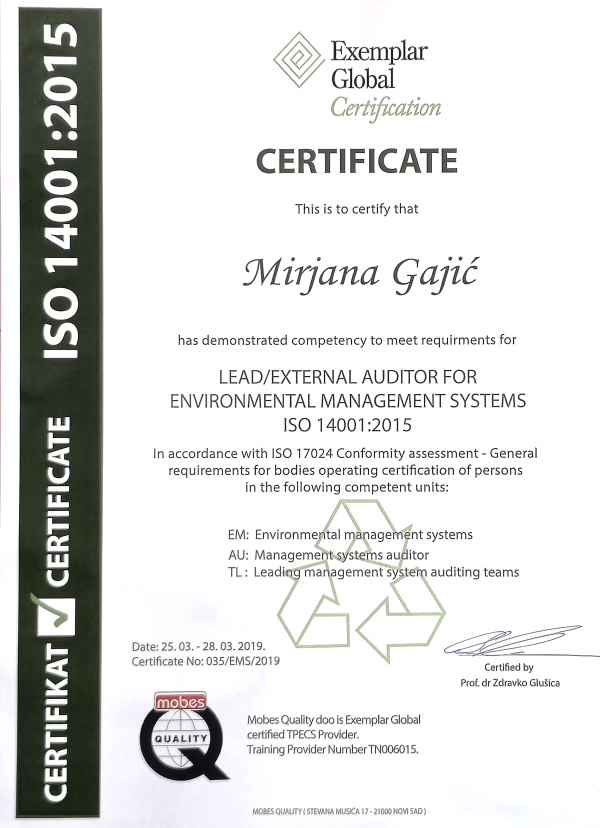600x828 pixels.
Task: Select 'requirements for bodies operating certification of persons'
Action: click(345, 470)
